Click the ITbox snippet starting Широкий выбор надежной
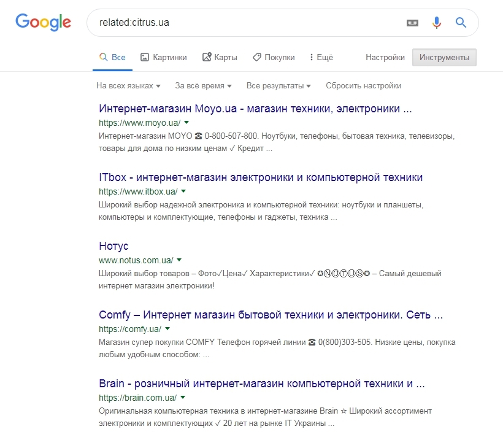This screenshot has height=448, width=503. 261,211
